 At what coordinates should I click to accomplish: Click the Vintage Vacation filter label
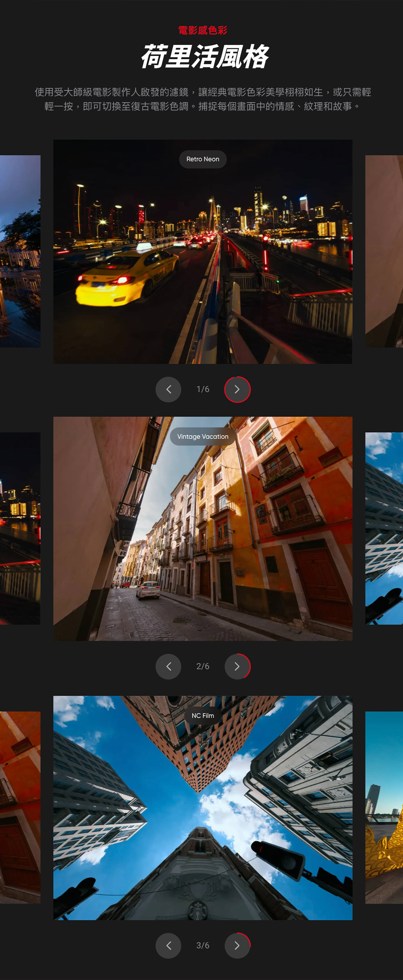[203, 437]
